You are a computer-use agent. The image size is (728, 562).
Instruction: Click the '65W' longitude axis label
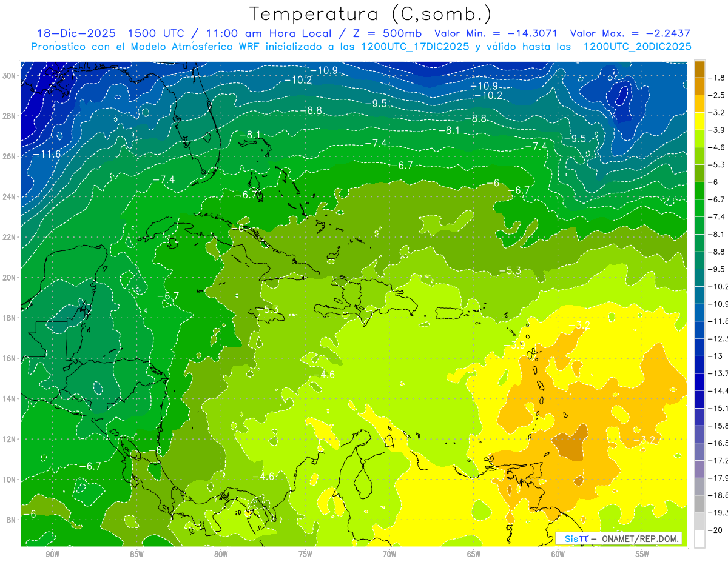click(x=474, y=554)
